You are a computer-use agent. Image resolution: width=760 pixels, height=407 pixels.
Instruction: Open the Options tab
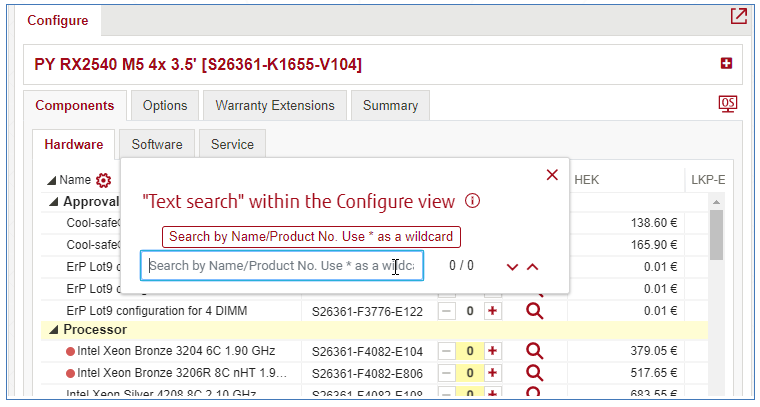165,106
